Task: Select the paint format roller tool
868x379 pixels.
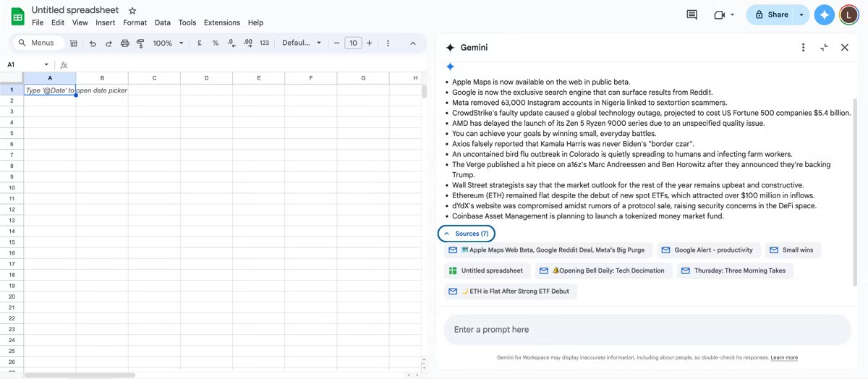Action: coord(140,43)
